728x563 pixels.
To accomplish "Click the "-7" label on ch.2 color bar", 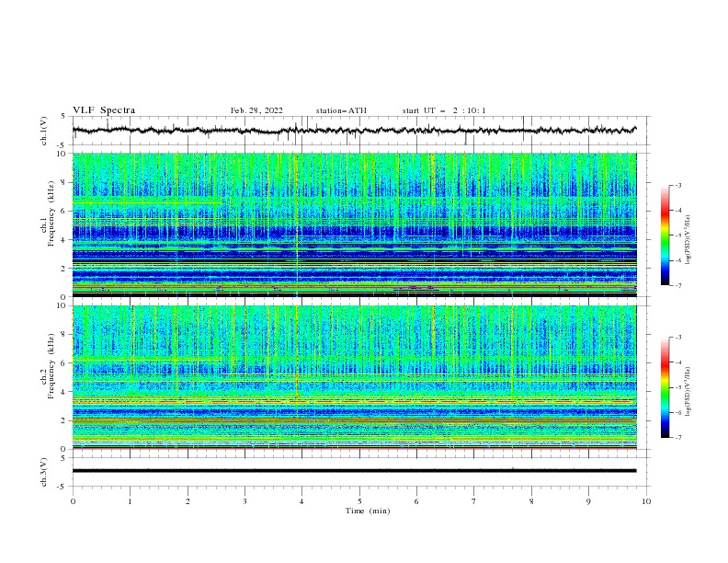I will [x=678, y=437].
